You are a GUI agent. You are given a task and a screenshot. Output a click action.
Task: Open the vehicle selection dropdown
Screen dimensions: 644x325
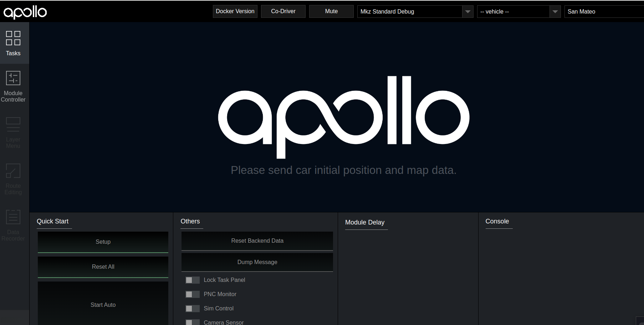tap(519, 11)
